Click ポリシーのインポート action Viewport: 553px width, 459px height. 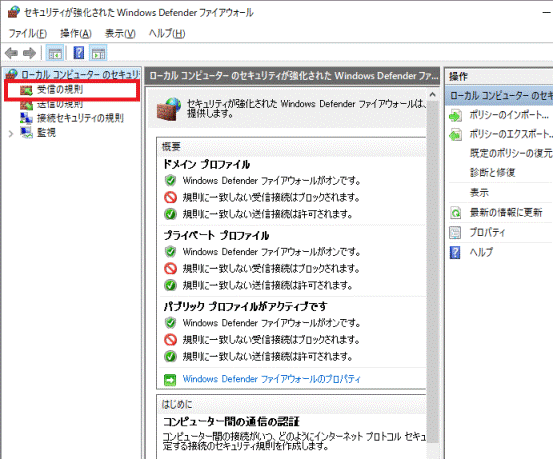[x=509, y=115]
